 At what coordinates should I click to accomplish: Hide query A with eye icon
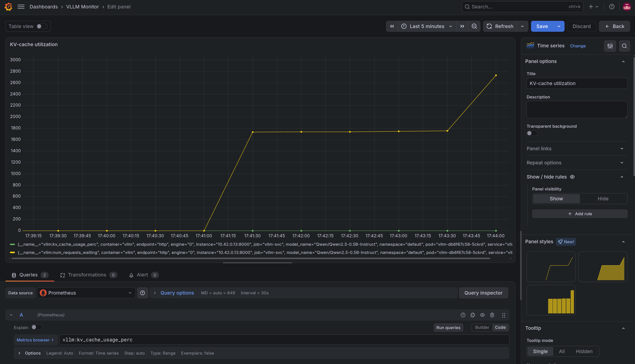[x=482, y=315]
